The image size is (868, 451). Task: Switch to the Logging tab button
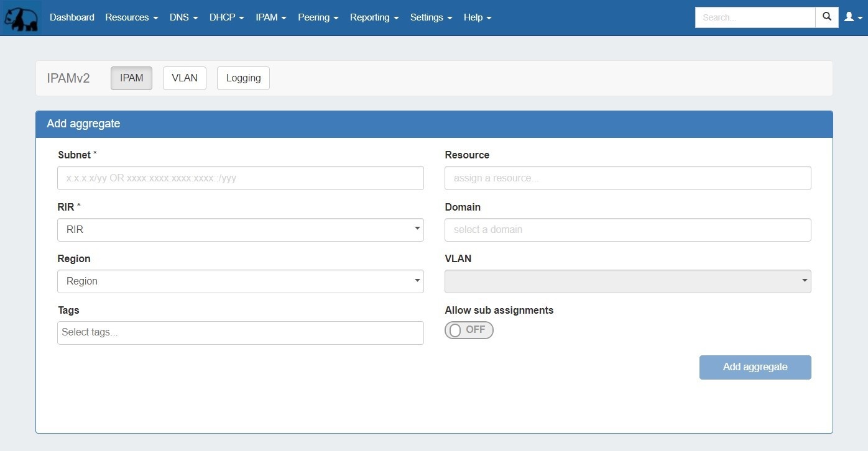pos(243,78)
